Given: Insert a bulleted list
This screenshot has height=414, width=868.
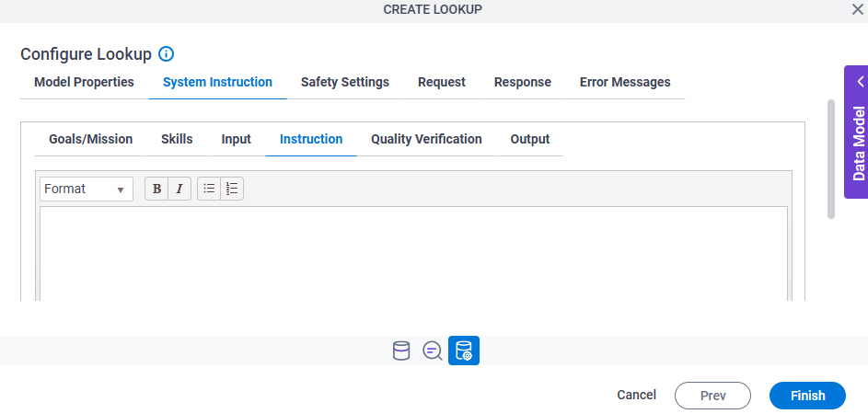Looking at the screenshot, I should (209, 189).
